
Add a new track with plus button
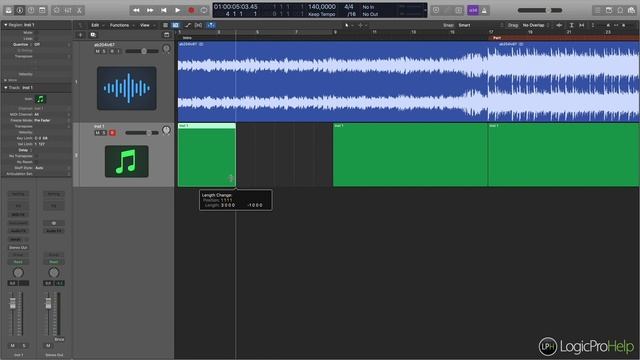pyautogui.click(x=80, y=35)
